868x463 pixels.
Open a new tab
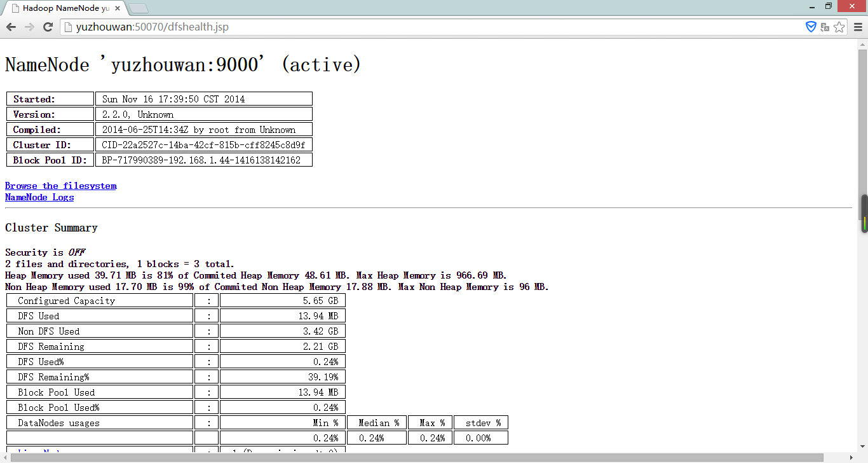point(139,8)
